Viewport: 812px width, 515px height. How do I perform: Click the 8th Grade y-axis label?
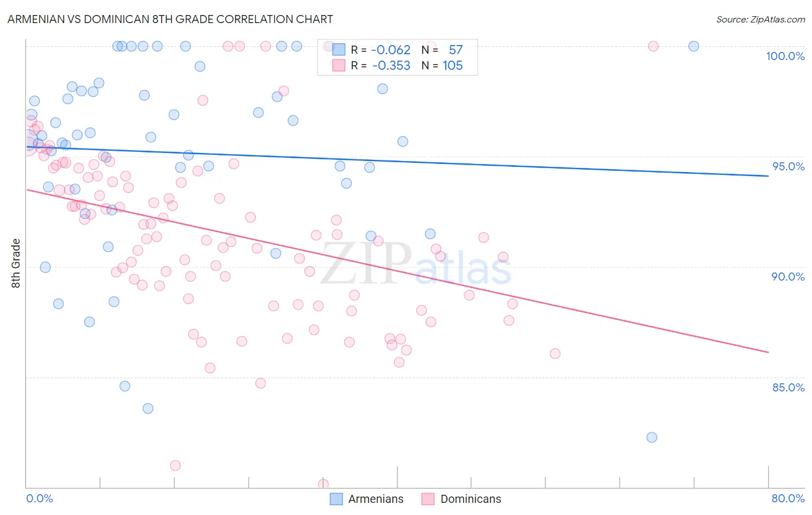[16, 263]
